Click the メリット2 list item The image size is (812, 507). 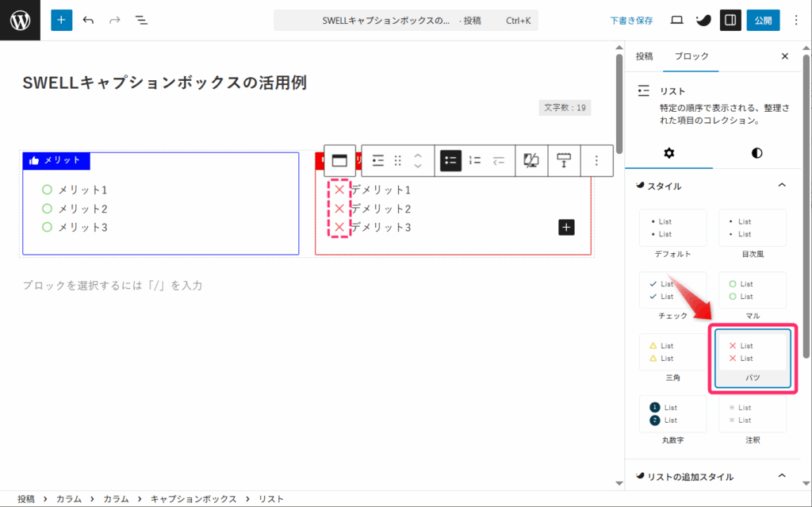coord(82,209)
